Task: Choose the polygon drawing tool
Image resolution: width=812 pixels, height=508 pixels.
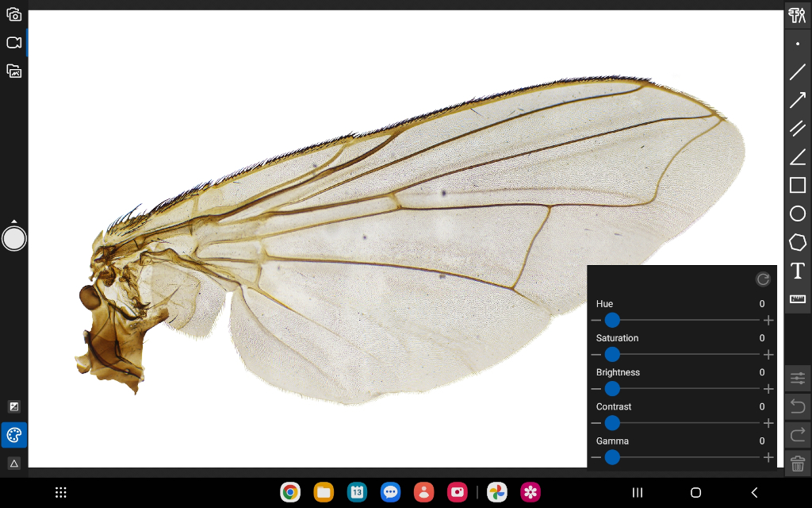Action: click(x=798, y=242)
